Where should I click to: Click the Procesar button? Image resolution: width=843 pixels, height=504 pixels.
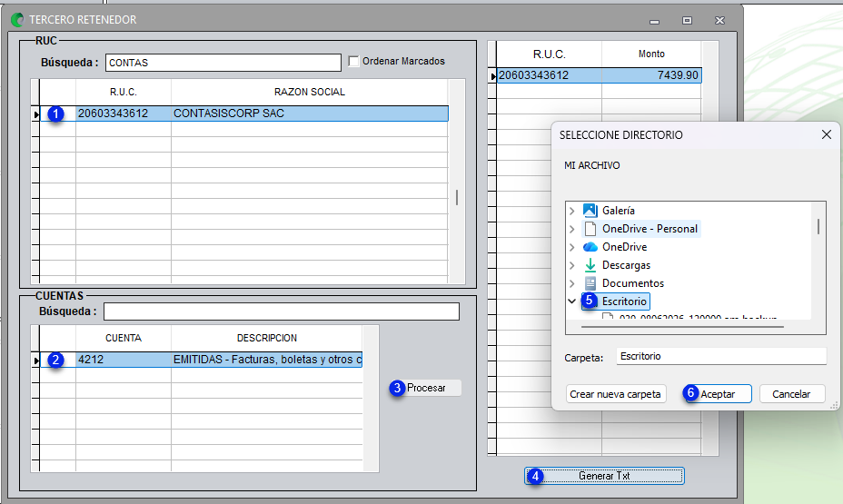click(425, 388)
